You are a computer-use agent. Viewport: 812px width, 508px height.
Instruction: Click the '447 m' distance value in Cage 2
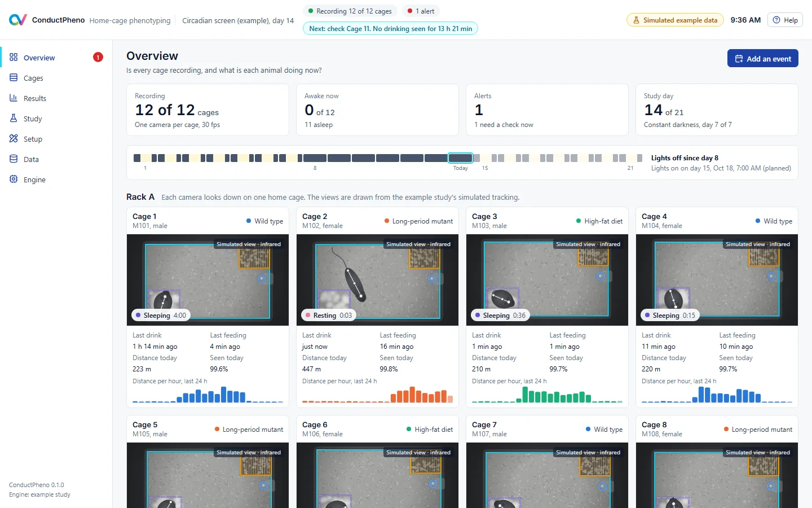[x=311, y=369]
